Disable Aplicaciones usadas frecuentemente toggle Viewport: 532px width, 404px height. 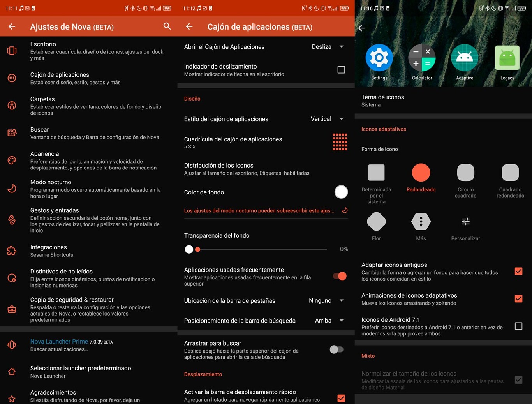(339, 276)
